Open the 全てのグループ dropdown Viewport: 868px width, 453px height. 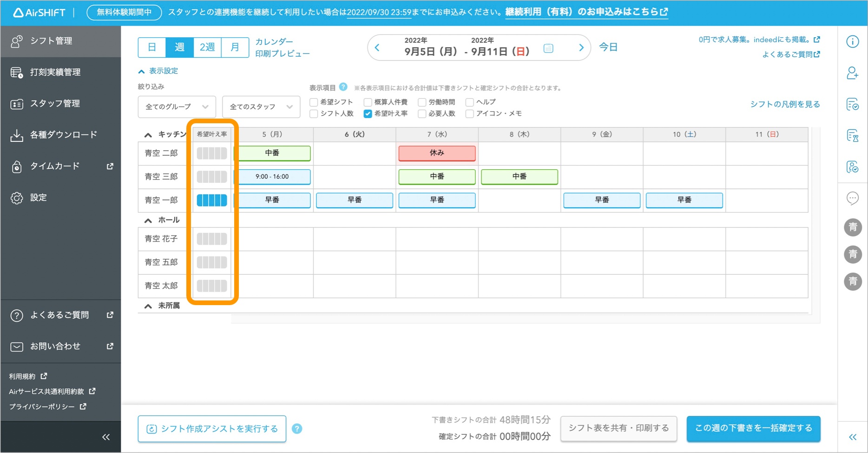(x=177, y=107)
